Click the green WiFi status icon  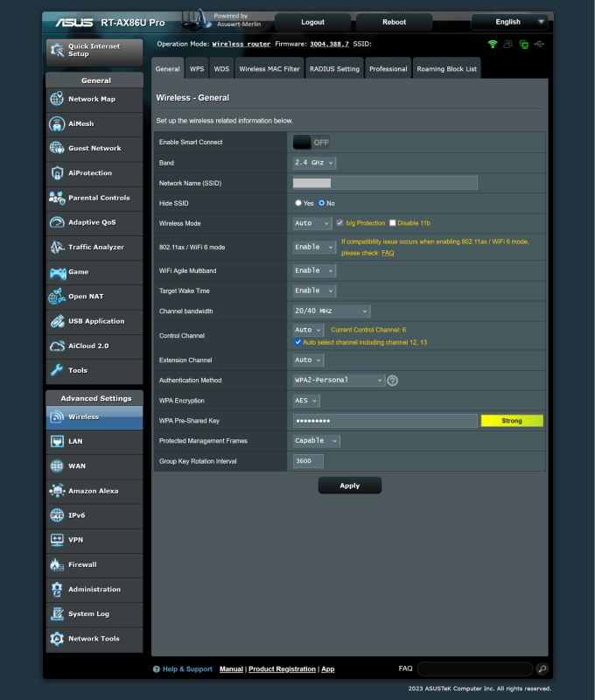[493, 45]
